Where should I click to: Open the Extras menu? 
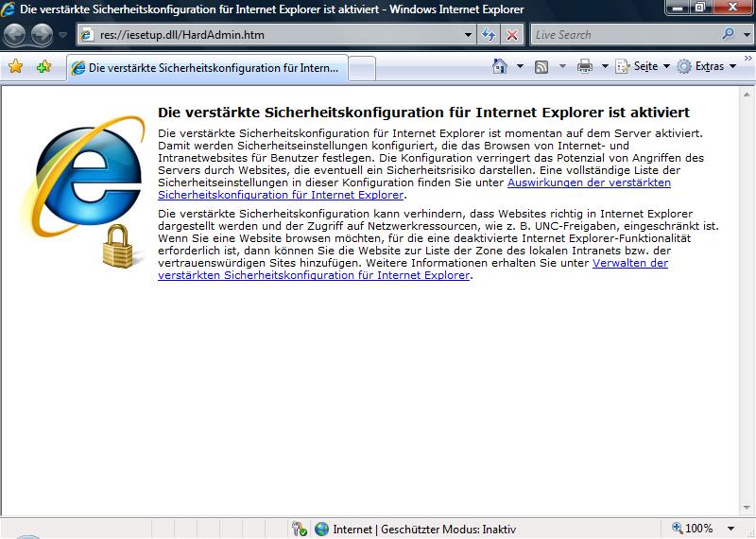pyautogui.click(x=706, y=66)
